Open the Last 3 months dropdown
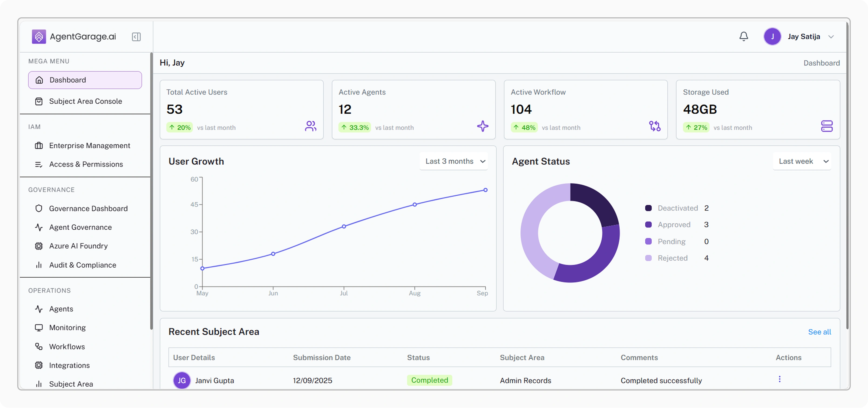Viewport: 868px width, 408px height. tap(454, 161)
